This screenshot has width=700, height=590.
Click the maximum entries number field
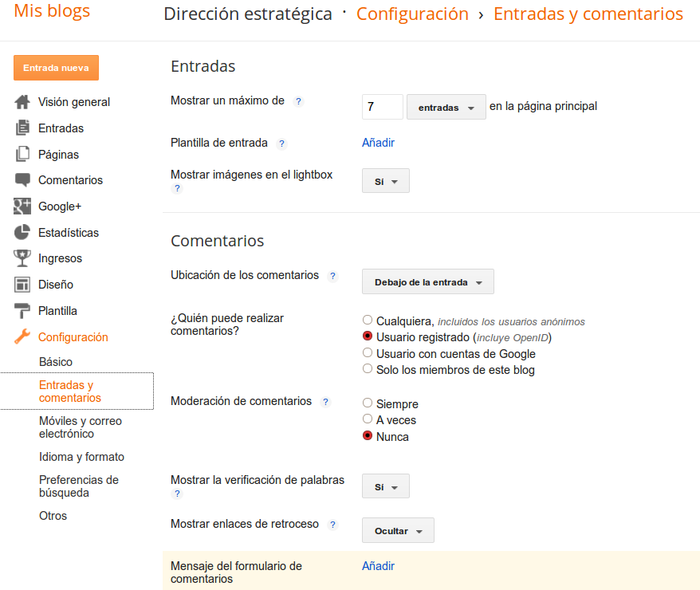382,107
